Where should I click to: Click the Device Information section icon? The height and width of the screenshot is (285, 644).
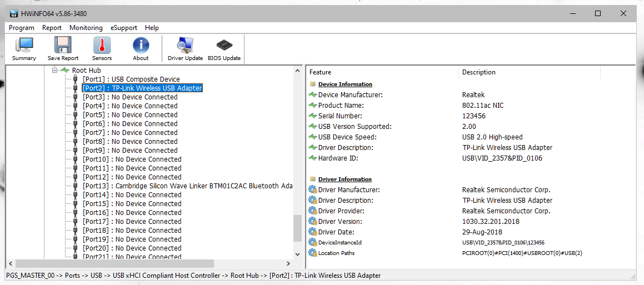313,84
